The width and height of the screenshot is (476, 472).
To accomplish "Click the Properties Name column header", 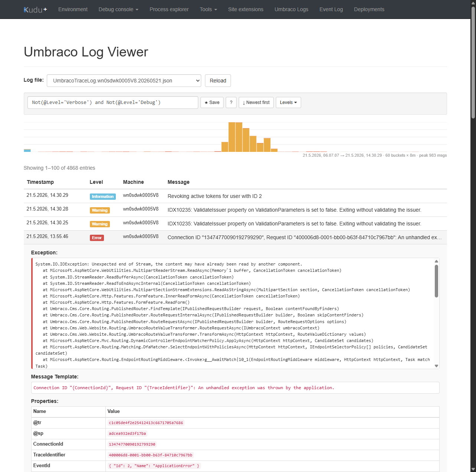I will point(40,411).
